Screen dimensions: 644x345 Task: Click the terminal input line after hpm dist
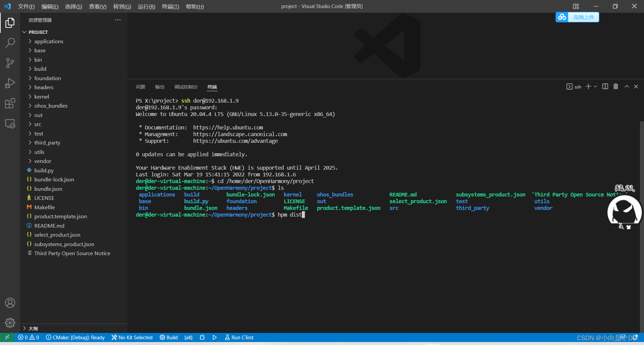(x=303, y=215)
